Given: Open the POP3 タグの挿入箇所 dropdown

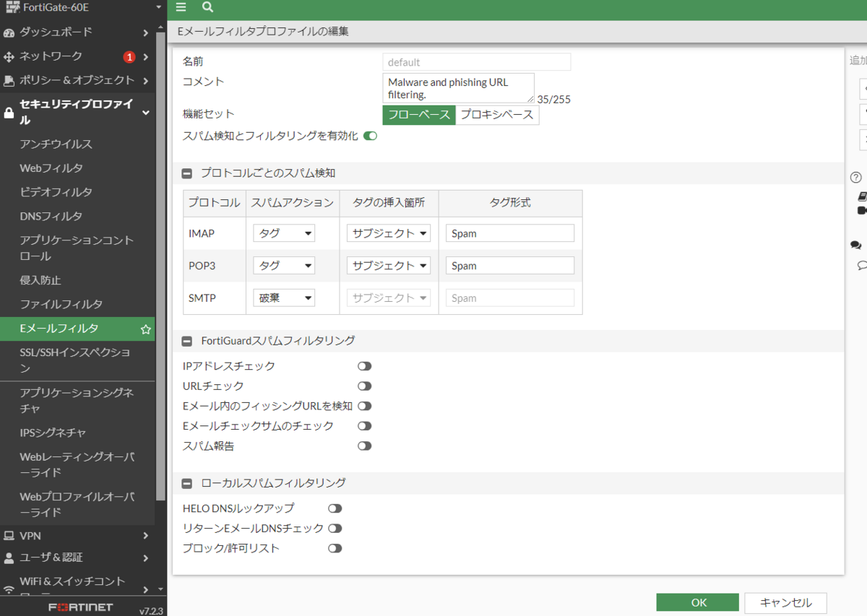Looking at the screenshot, I should point(388,265).
